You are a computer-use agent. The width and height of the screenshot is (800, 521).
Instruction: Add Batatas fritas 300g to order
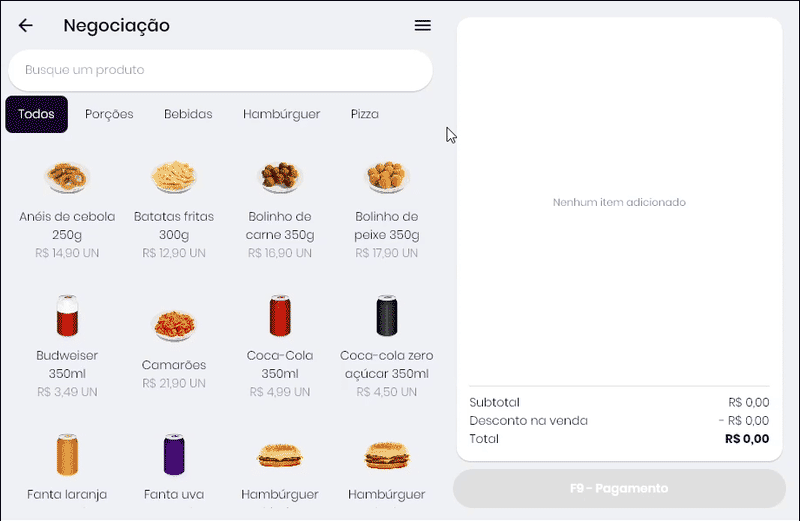175,177
